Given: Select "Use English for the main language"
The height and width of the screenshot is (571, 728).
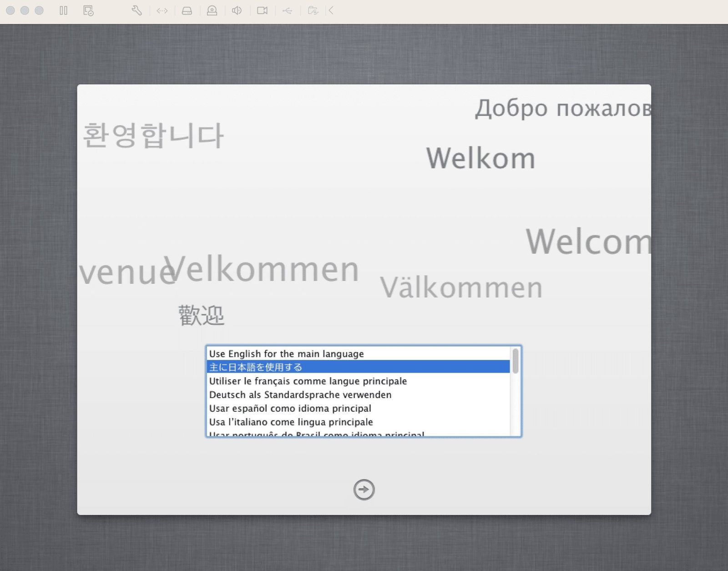Looking at the screenshot, I should pyautogui.click(x=359, y=354).
